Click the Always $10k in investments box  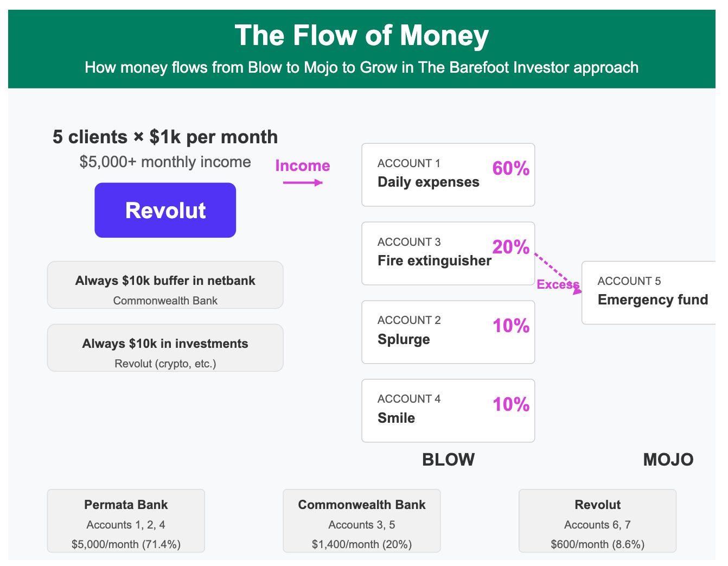coord(165,348)
